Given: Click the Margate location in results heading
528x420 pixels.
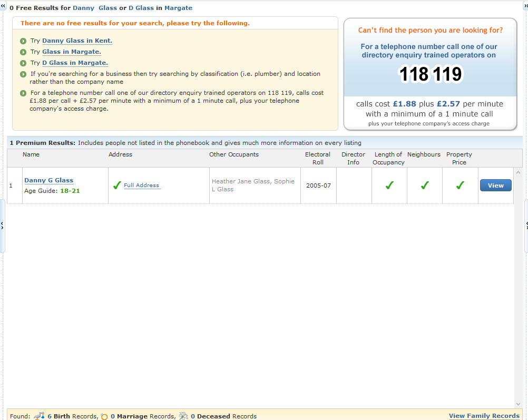Looking at the screenshot, I should (179, 8).
